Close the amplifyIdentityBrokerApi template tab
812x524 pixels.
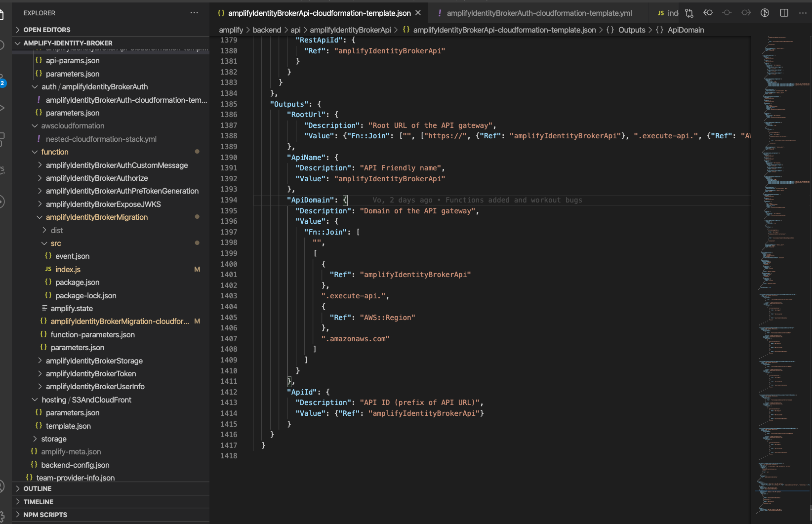click(418, 13)
